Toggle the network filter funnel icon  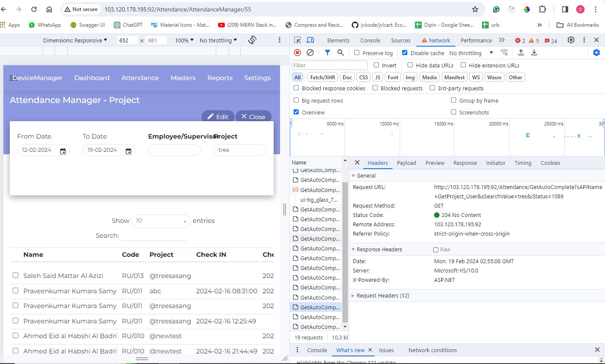[328, 53]
